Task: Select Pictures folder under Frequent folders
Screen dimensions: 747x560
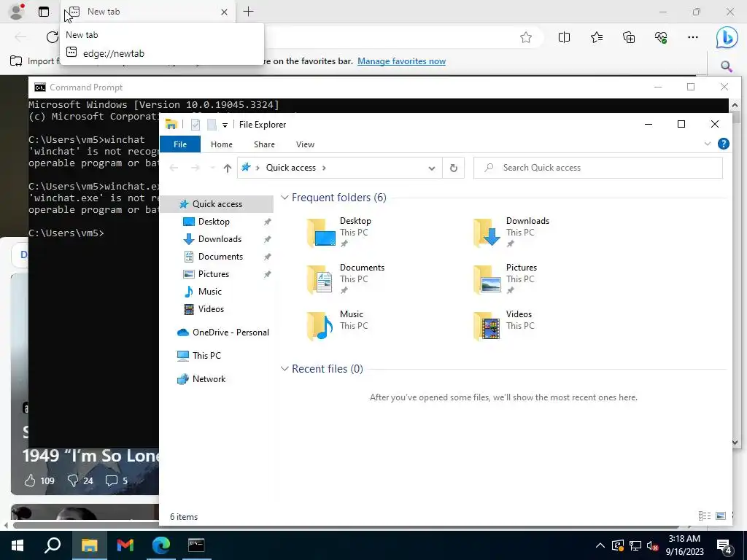Action: (505, 279)
